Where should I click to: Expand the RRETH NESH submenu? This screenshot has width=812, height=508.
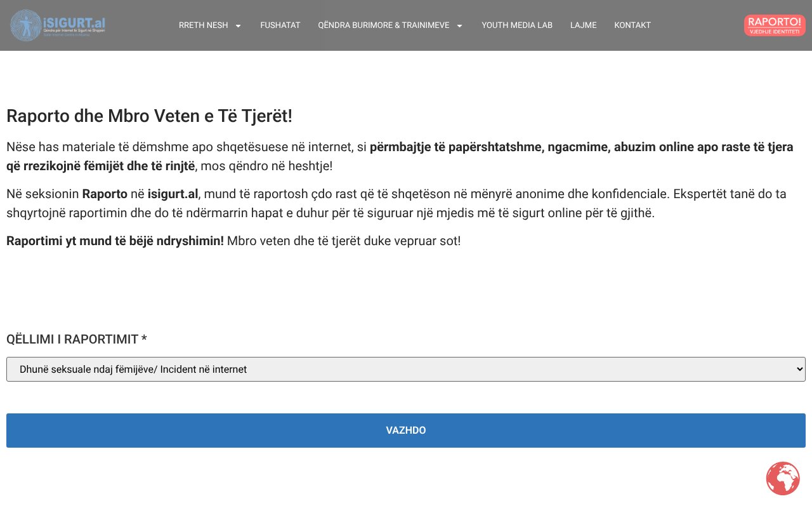click(203, 25)
